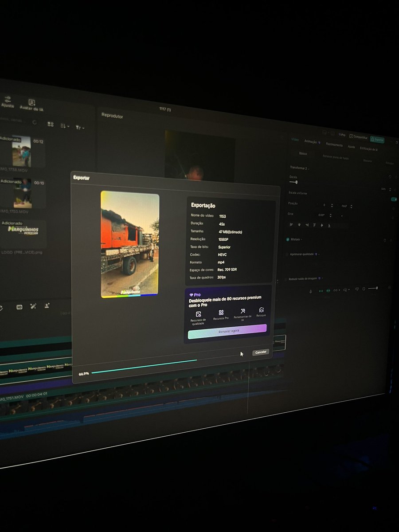Open the media filter dropdown
399x532 pixels.
pyautogui.click(x=79, y=127)
